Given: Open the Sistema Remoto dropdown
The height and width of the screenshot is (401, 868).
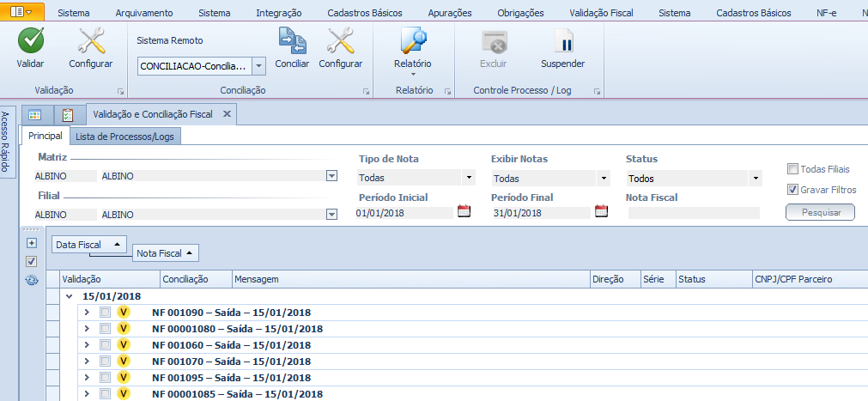Looking at the screenshot, I should [258, 65].
